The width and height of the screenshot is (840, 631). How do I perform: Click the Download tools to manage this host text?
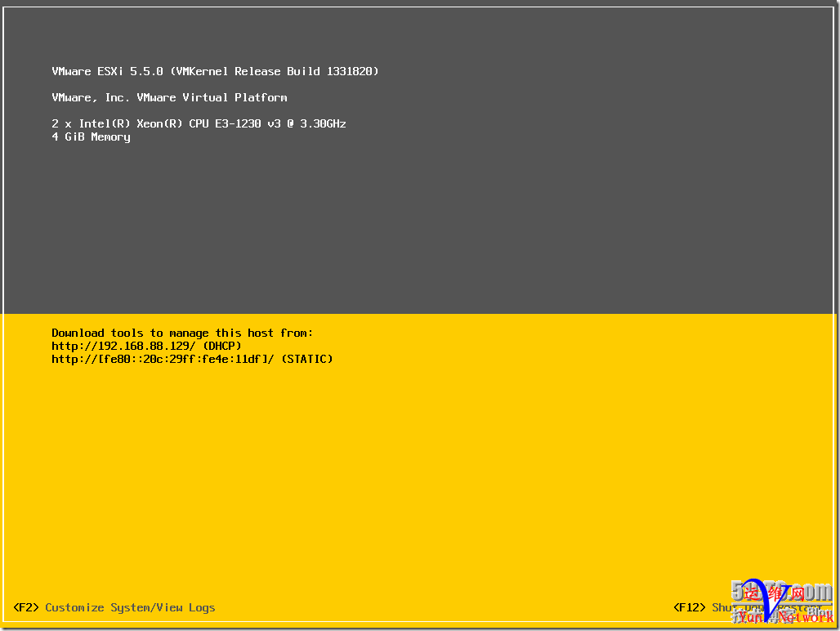tap(182, 333)
